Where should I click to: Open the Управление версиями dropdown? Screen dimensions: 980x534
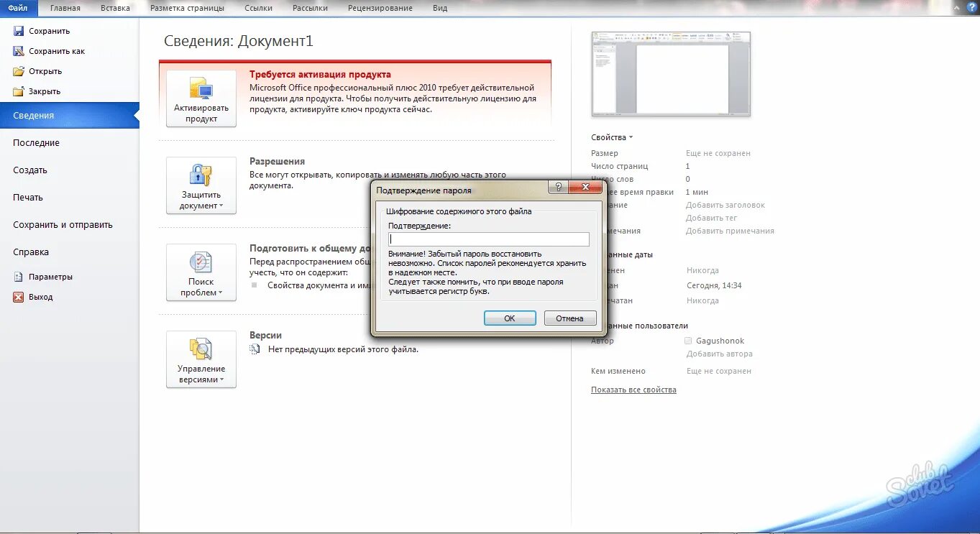pyautogui.click(x=201, y=359)
